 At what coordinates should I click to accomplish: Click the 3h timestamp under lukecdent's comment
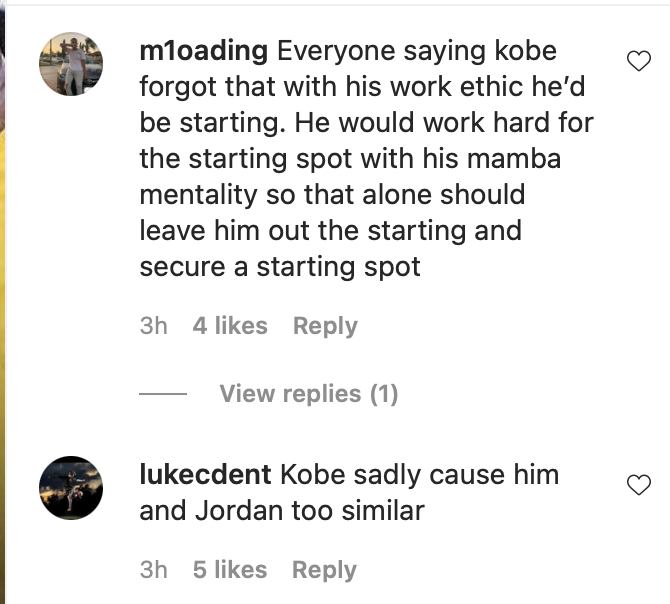tap(153, 570)
